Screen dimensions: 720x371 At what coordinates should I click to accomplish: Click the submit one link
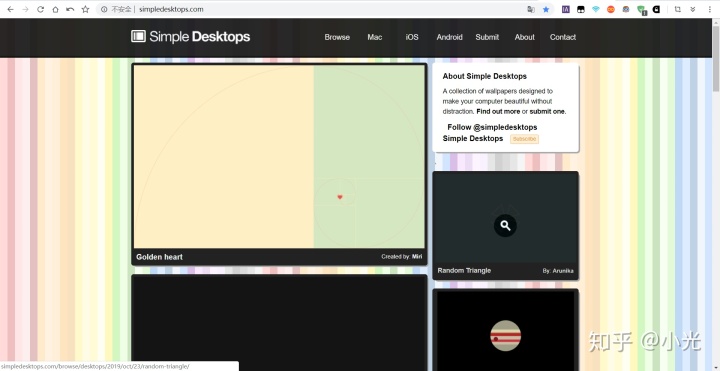(548, 112)
